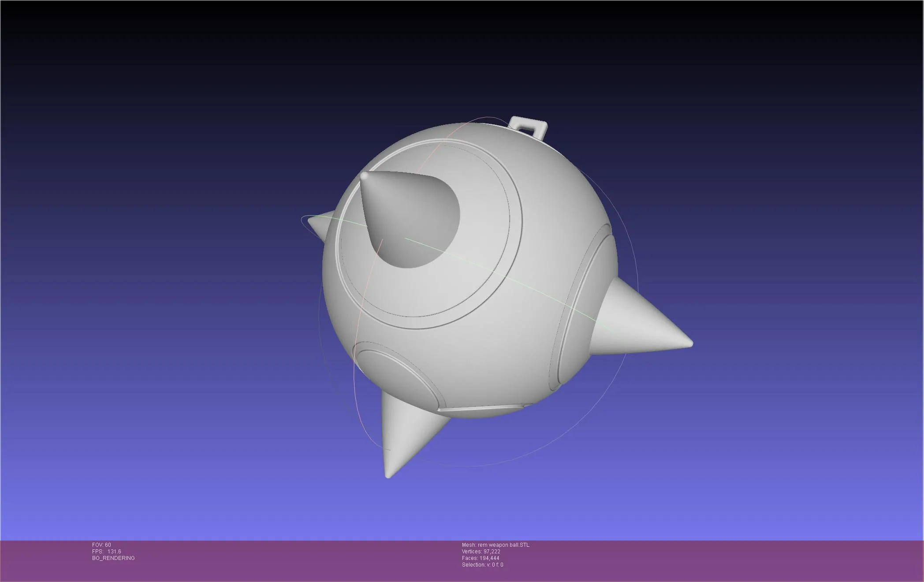924x582 pixels.
Task: Click the BO_RENDERING status label
Action: pos(112,557)
